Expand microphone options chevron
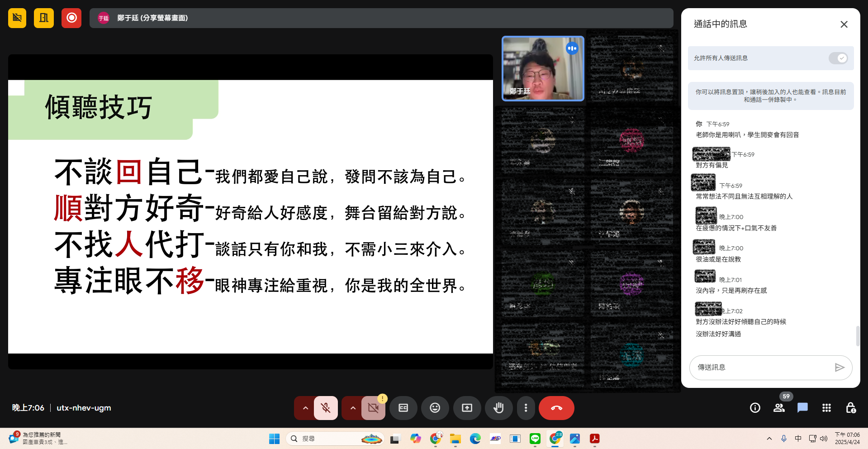 point(305,408)
